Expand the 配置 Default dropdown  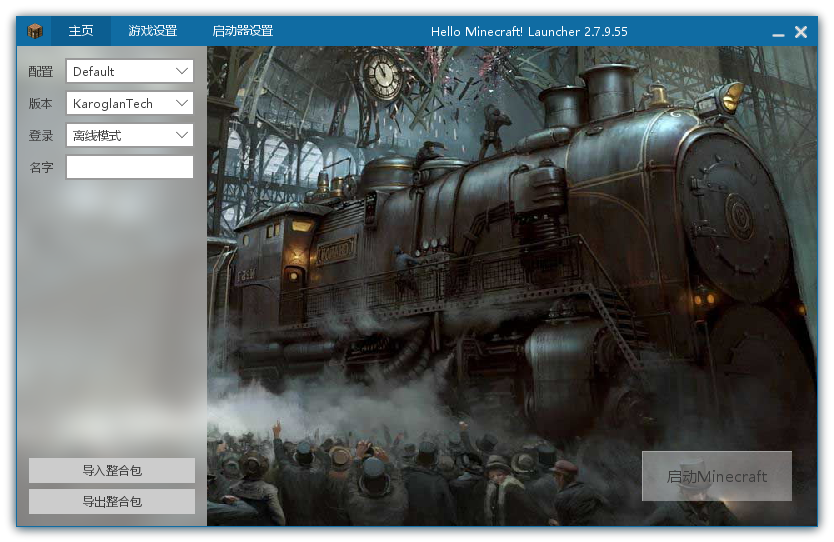[x=129, y=71]
